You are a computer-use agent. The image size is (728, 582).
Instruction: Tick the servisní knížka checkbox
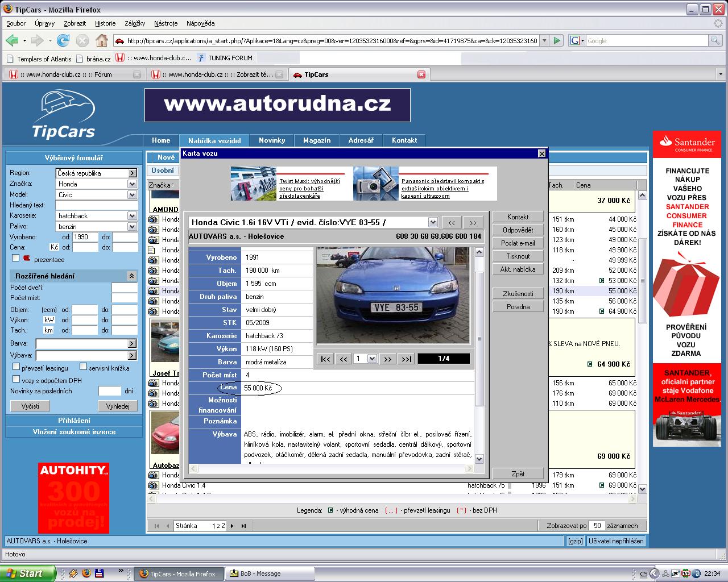tap(84, 367)
